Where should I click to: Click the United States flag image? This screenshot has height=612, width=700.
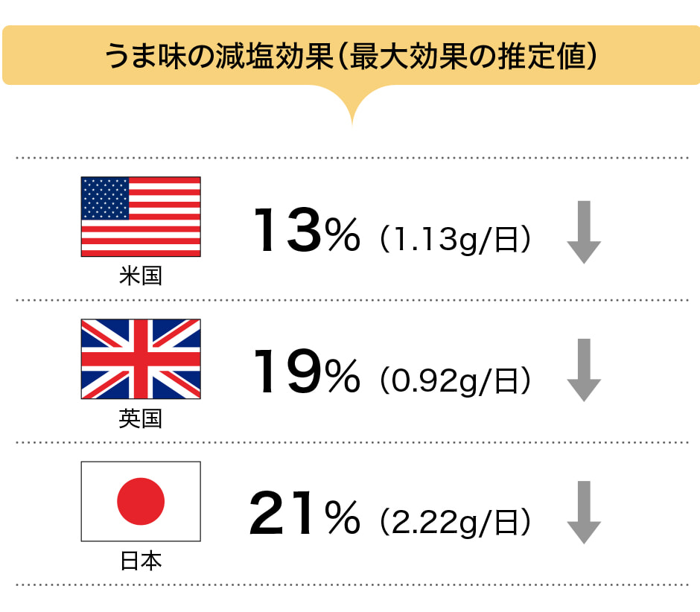point(141,217)
